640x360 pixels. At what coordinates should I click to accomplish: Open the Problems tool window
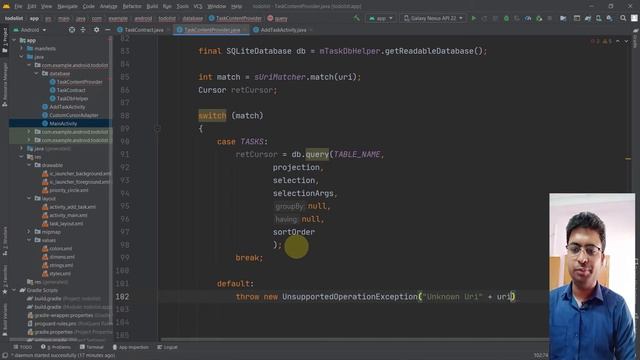coord(56,347)
